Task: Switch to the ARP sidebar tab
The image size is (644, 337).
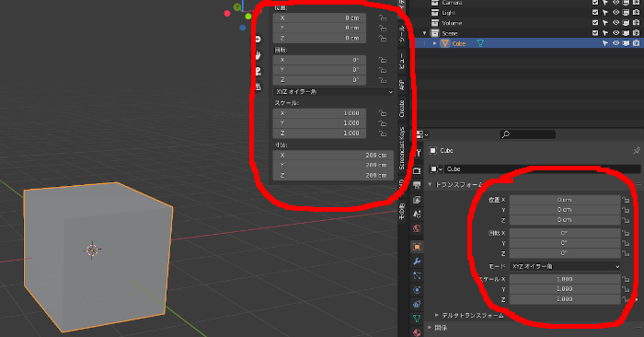Action: pos(401,85)
